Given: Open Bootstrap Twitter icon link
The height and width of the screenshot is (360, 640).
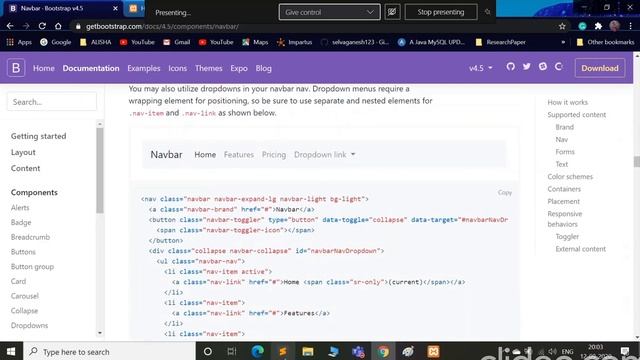Looking at the screenshot, I should pyautogui.click(x=527, y=67).
